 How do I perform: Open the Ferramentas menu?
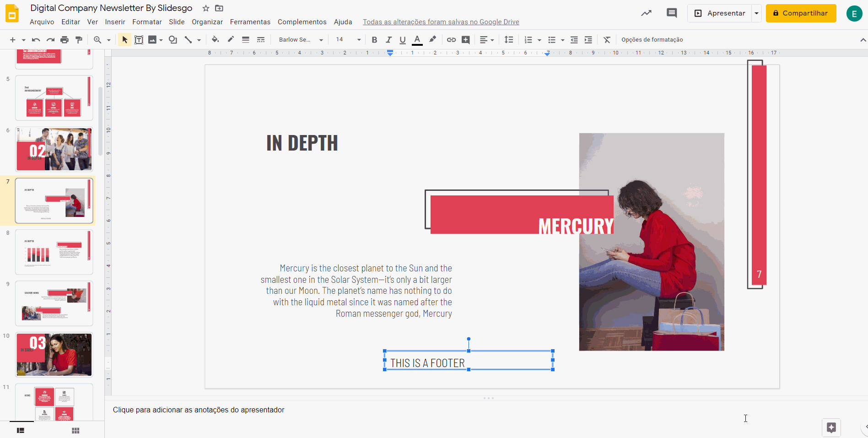pyautogui.click(x=250, y=22)
